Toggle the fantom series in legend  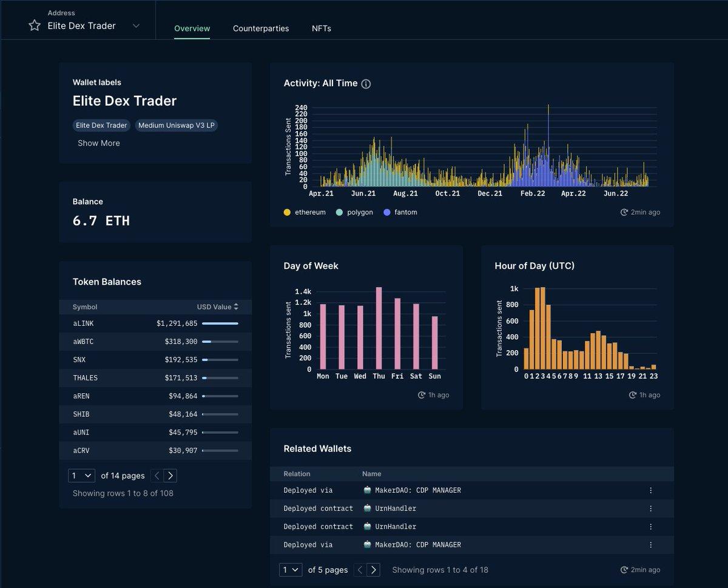tap(388, 212)
